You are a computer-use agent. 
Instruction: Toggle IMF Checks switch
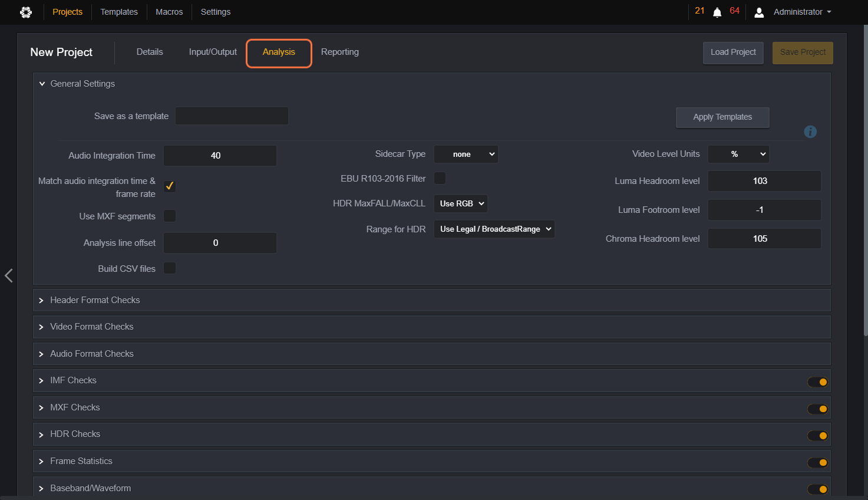[817, 382]
